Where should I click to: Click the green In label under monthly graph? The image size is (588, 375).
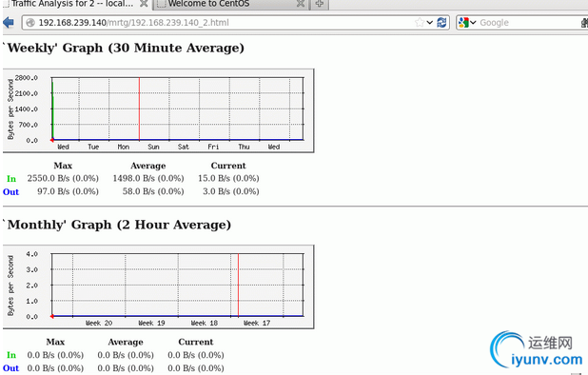click(x=11, y=355)
